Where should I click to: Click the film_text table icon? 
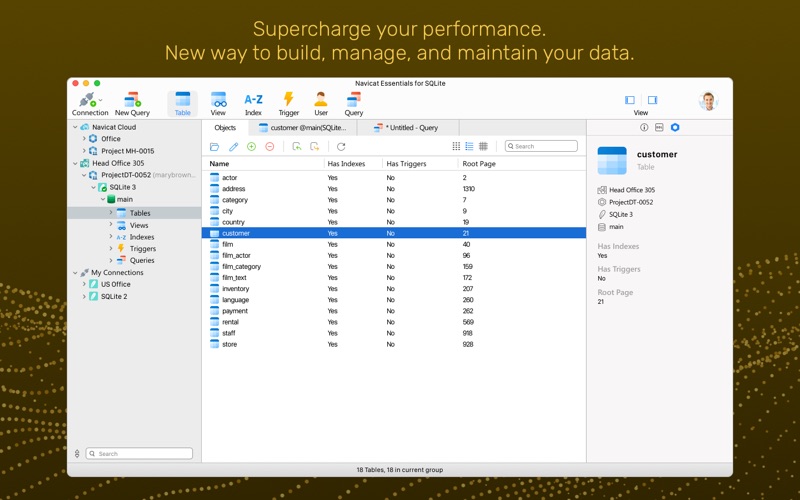click(214, 278)
